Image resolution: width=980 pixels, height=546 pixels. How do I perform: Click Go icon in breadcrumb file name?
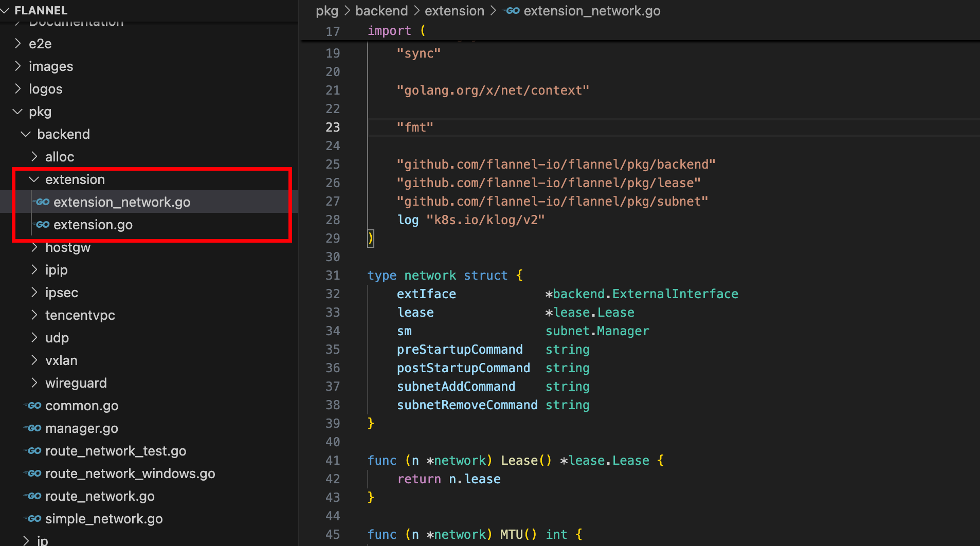512,11
